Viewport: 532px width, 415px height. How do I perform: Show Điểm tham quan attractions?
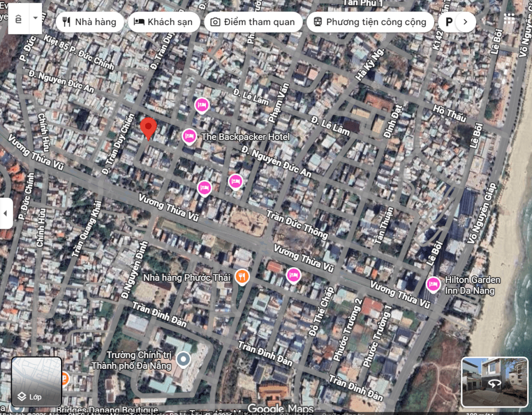click(253, 22)
